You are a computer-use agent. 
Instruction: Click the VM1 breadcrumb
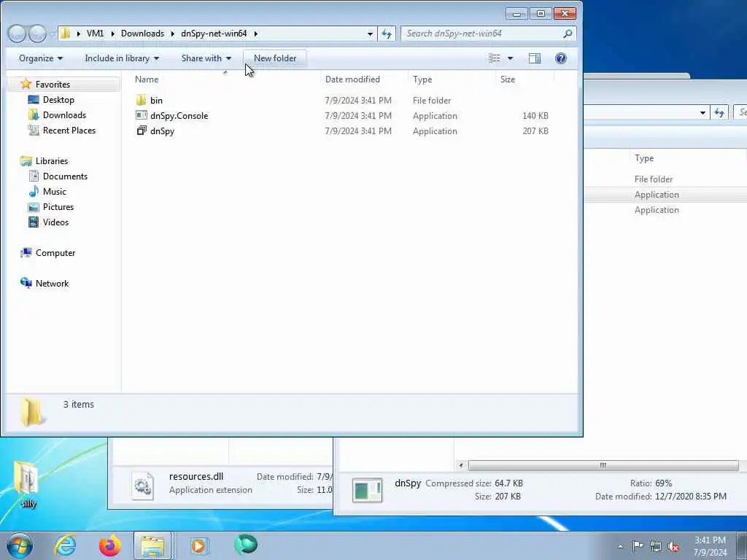pyautogui.click(x=95, y=34)
